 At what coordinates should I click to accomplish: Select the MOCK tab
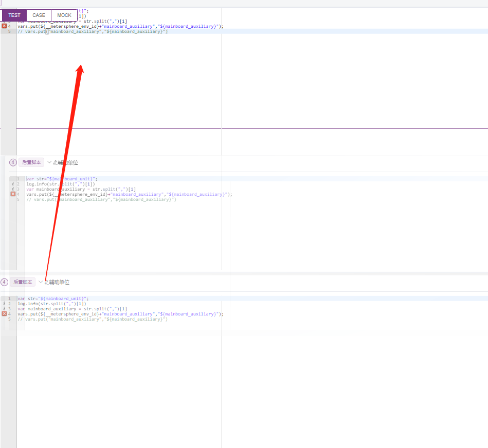coord(64,15)
